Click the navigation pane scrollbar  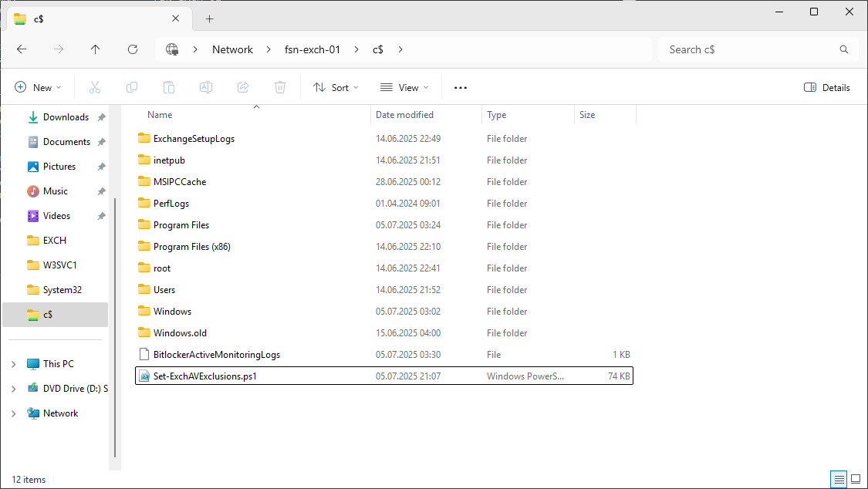115,328
